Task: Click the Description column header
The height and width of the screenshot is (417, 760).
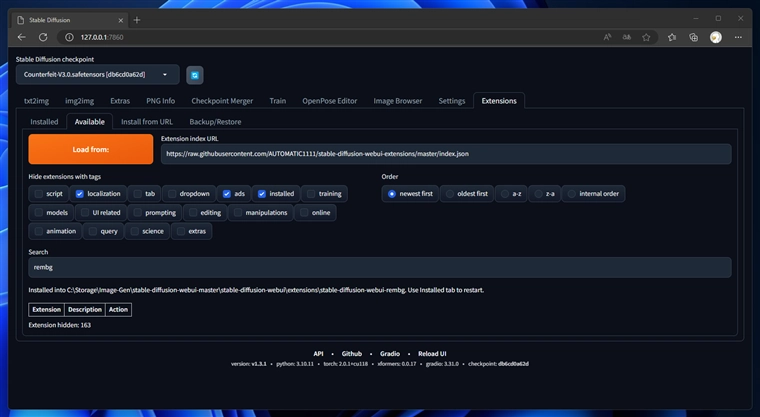Action: point(85,309)
